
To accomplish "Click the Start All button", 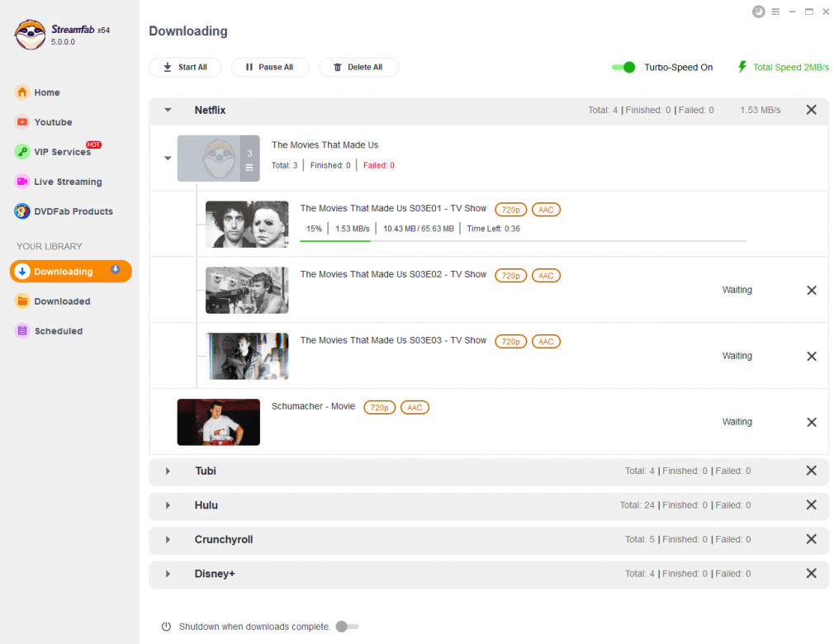I will point(185,67).
